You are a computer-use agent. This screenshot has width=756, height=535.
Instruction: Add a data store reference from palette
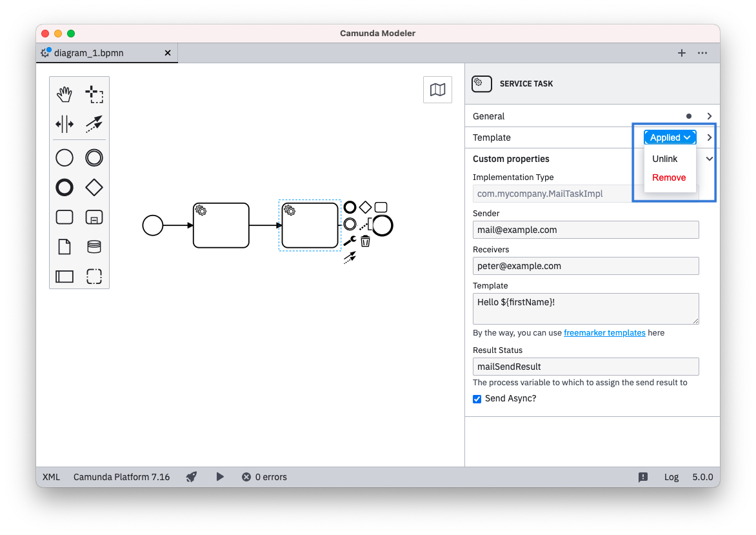94,247
